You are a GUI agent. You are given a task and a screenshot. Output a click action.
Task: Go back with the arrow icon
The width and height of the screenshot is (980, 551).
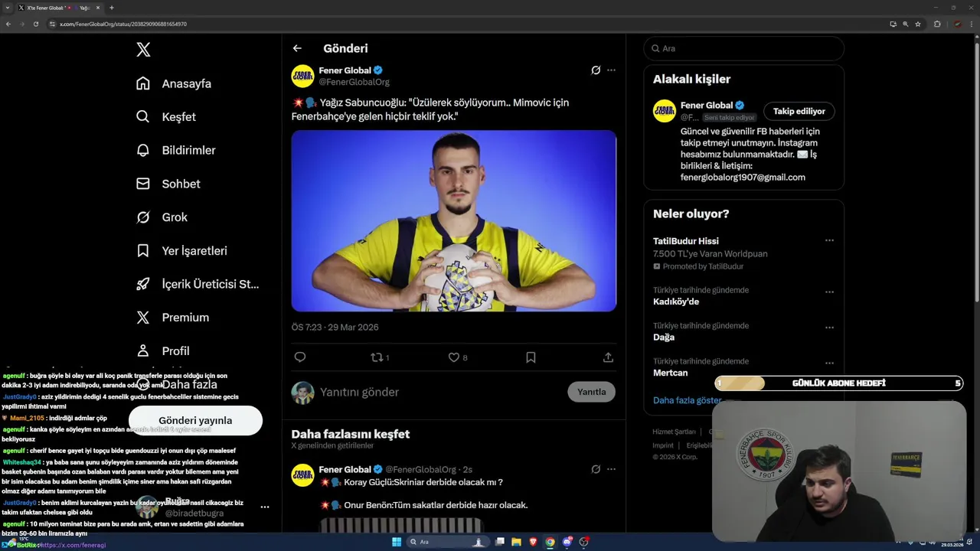point(297,48)
